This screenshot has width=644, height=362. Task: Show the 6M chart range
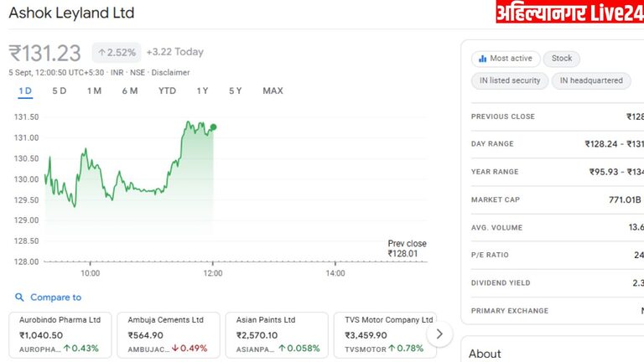(130, 91)
